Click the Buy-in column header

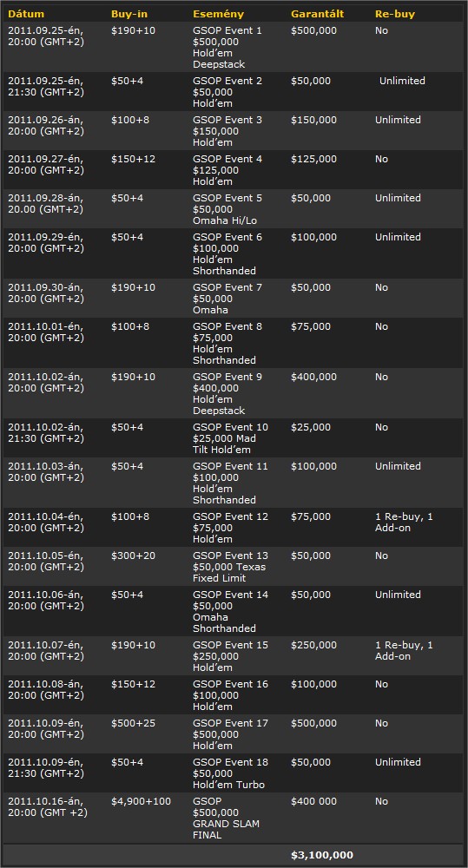point(129,14)
